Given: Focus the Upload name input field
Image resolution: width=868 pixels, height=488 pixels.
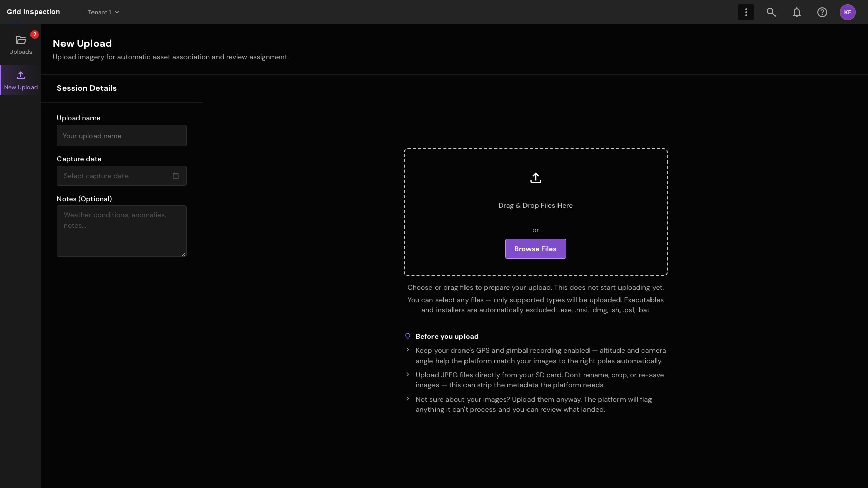Looking at the screenshot, I should point(121,136).
